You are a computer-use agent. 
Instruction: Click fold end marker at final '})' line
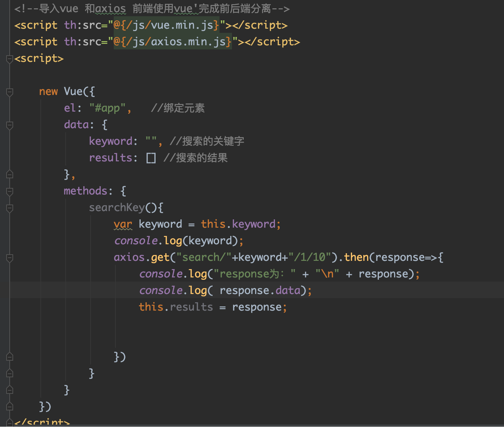10,407
